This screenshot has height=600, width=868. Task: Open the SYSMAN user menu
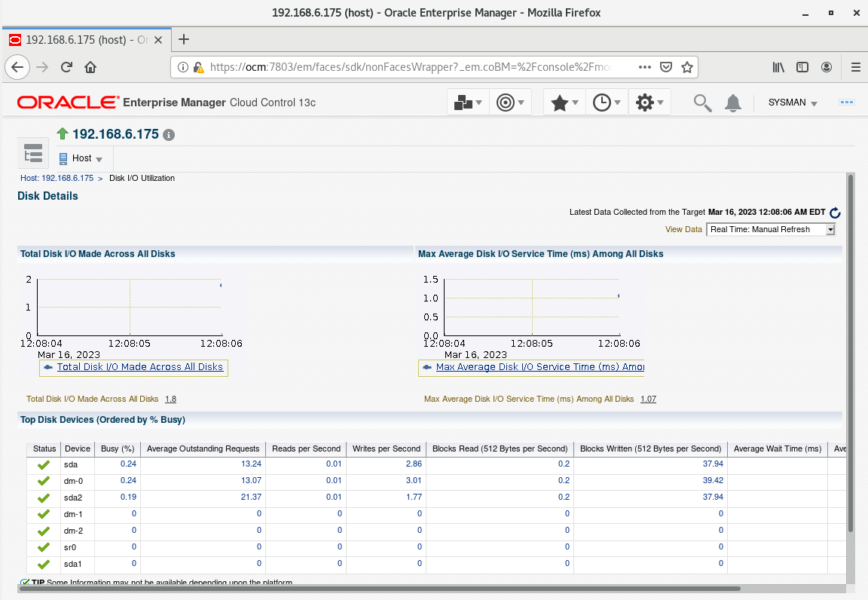click(792, 103)
